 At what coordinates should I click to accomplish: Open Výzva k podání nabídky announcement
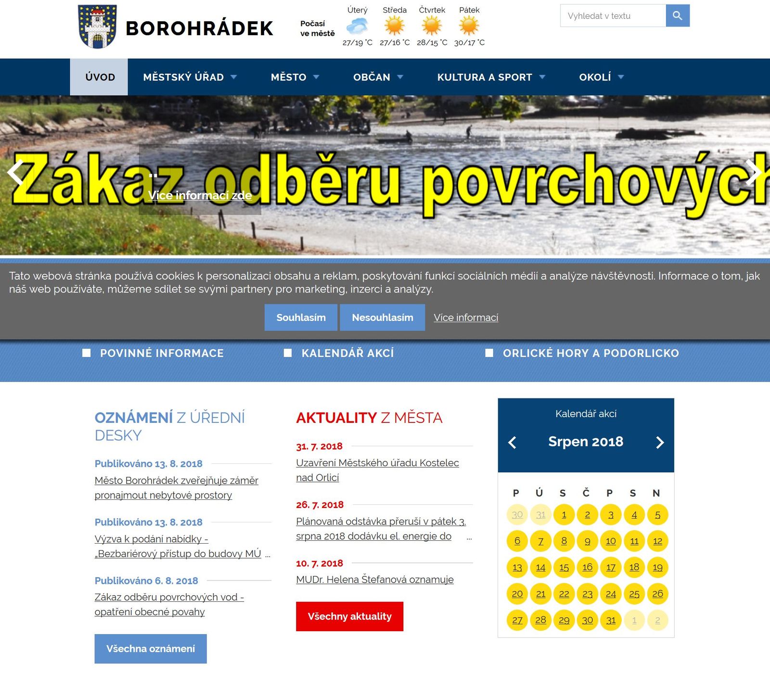178,546
